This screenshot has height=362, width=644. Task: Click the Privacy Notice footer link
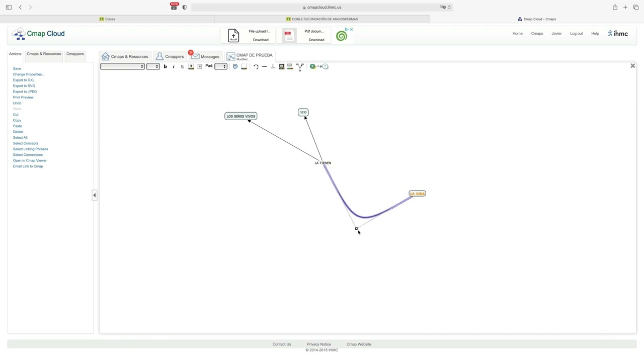click(x=319, y=344)
